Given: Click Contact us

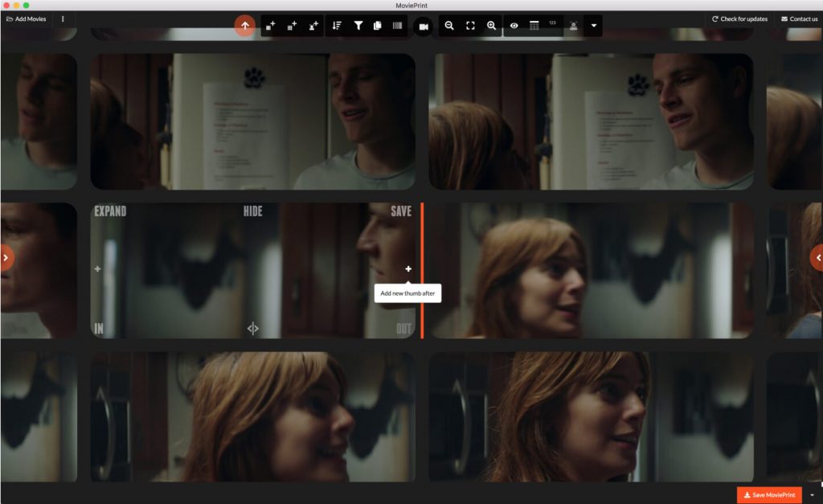Looking at the screenshot, I should (x=800, y=19).
